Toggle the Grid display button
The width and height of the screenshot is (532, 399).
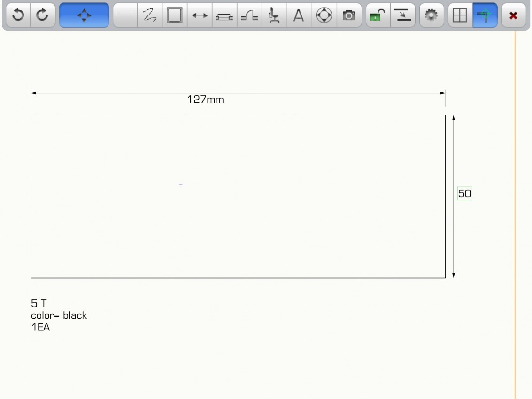point(460,15)
